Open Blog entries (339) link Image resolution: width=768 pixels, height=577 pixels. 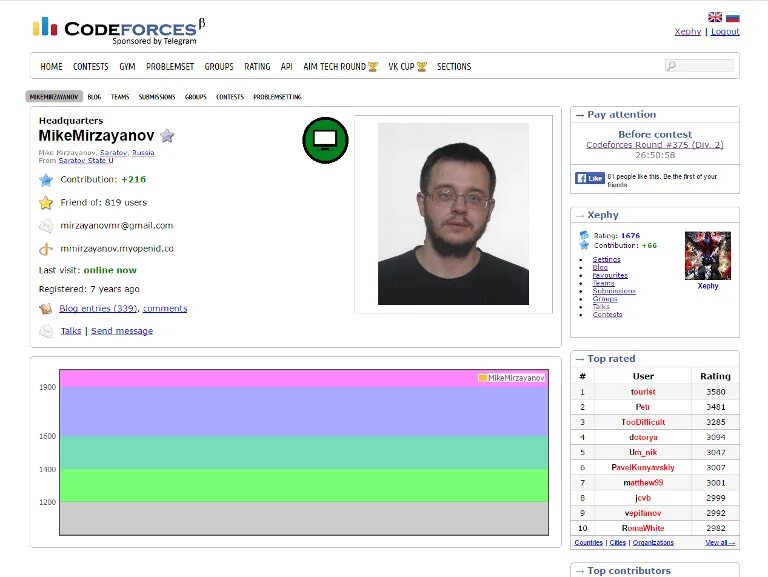98,308
